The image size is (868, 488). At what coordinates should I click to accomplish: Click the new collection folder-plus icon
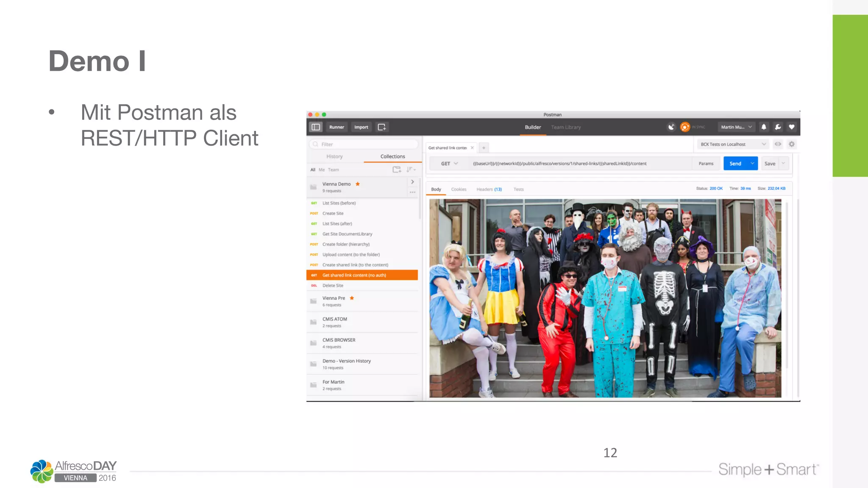[397, 169]
